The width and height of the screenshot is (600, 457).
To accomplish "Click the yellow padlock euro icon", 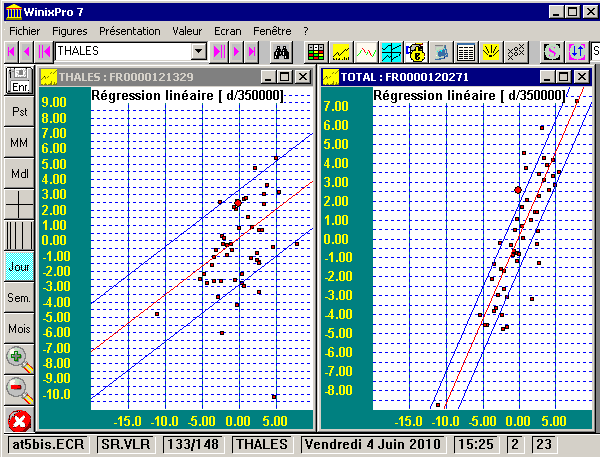I will click(x=416, y=52).
